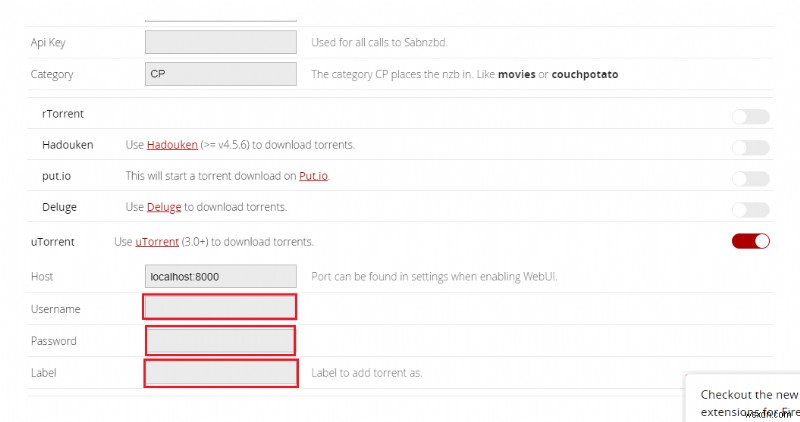Turn on the Hadouken toggle switch

click(750, 147)
